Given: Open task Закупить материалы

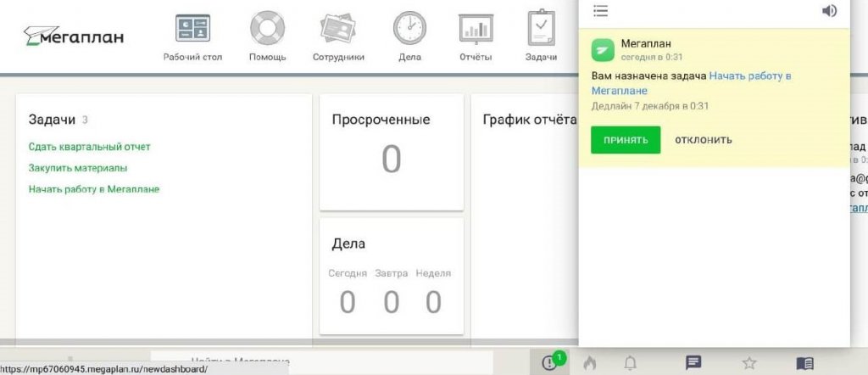Looking at the screenshot, I should [78, 168].
